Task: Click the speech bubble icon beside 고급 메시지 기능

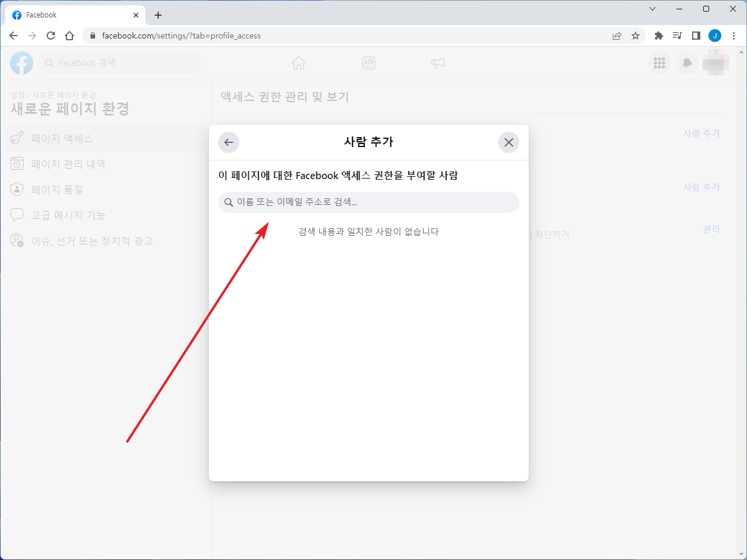Action: tap(18, 215)
